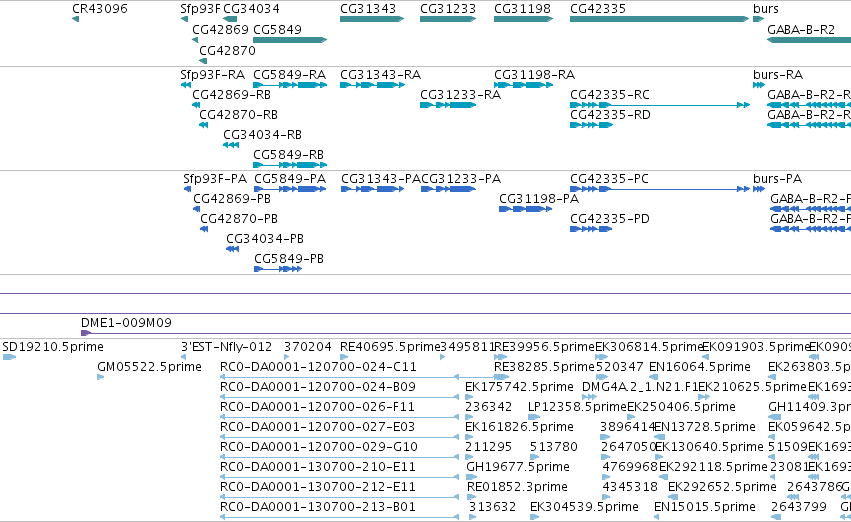Open the RC0-DA0001-120700-026-F11 EST label
Viewport: 851px width, 522px height.
tap(317, 407)
